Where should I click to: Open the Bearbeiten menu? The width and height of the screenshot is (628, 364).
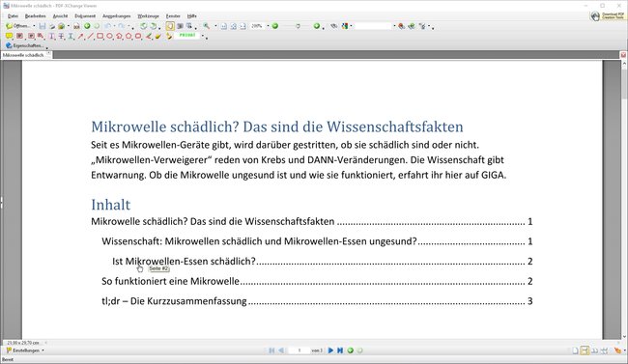(35, 16)
